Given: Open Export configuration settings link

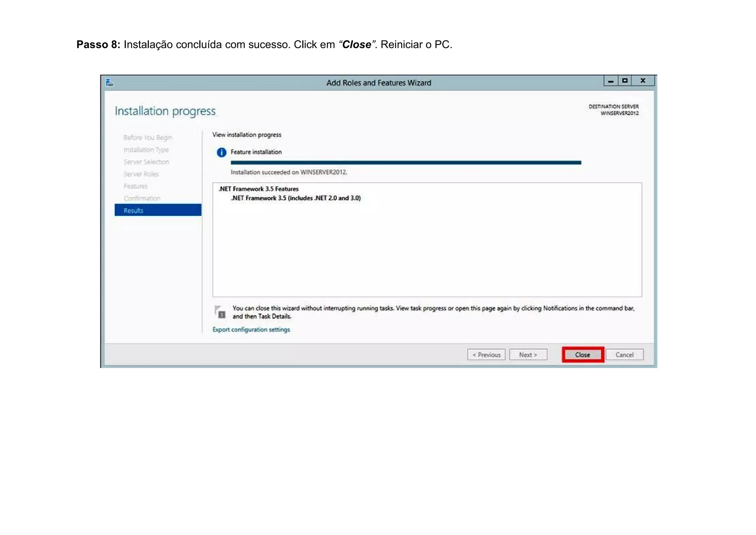Looking at the screenshot, I should point(251,330).
